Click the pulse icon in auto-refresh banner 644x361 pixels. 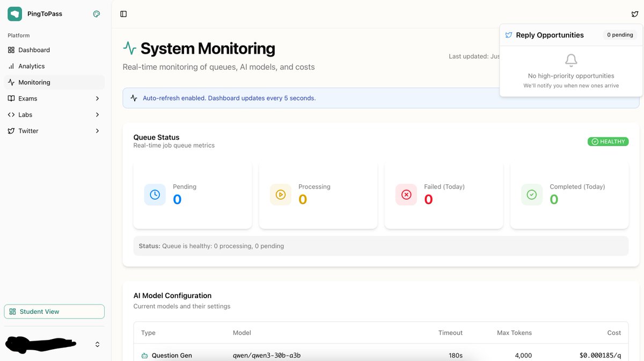(x=134, y=98)
